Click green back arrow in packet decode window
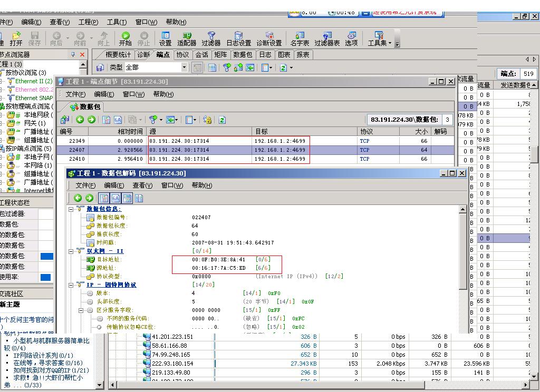 78,198
